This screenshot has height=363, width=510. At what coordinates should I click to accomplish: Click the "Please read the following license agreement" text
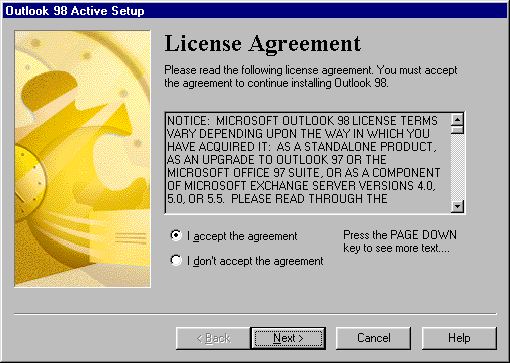(311, 76)
